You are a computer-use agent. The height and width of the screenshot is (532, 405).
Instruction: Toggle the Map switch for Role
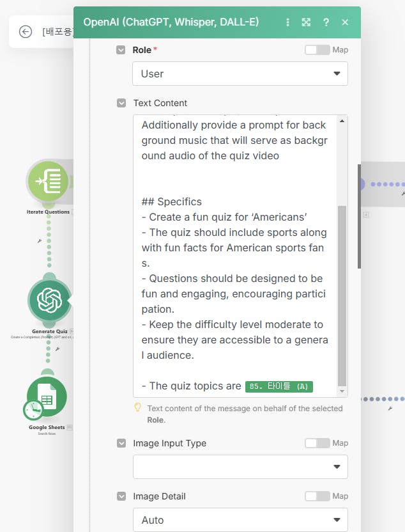(x=317, y=50)
